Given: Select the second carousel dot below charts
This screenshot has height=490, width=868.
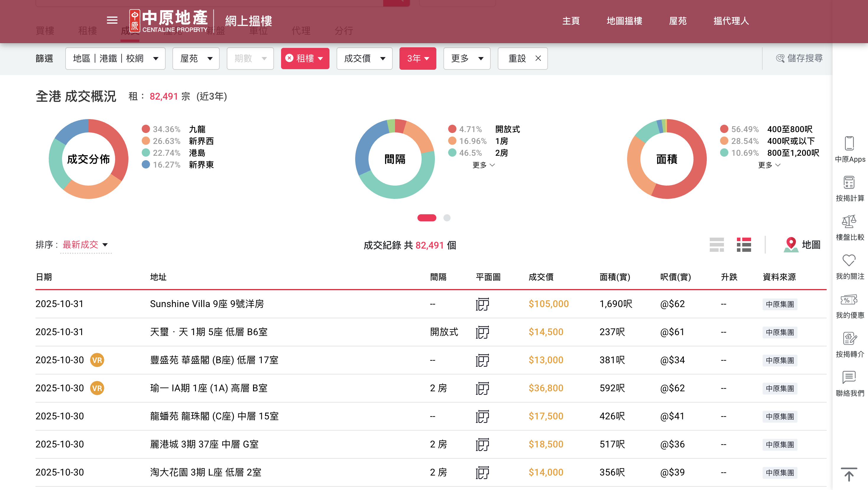Looking at the screenshot, I should (x=447, y=218).
